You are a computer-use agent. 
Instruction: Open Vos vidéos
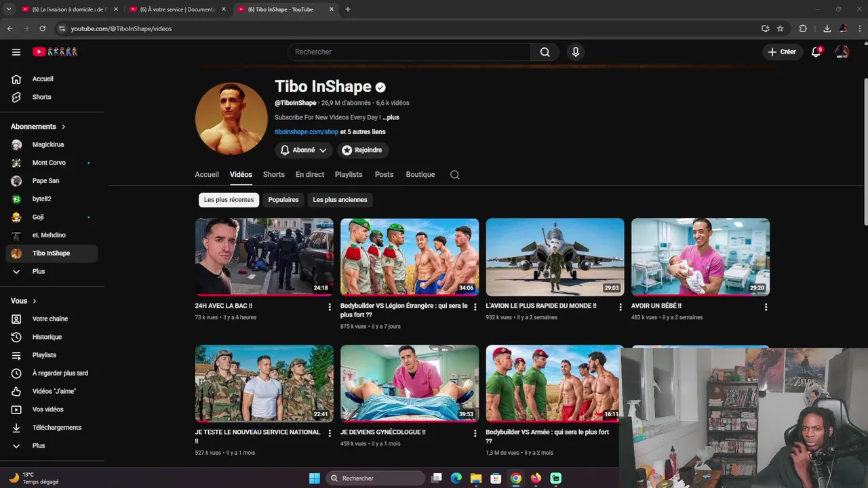coord(52,409)
